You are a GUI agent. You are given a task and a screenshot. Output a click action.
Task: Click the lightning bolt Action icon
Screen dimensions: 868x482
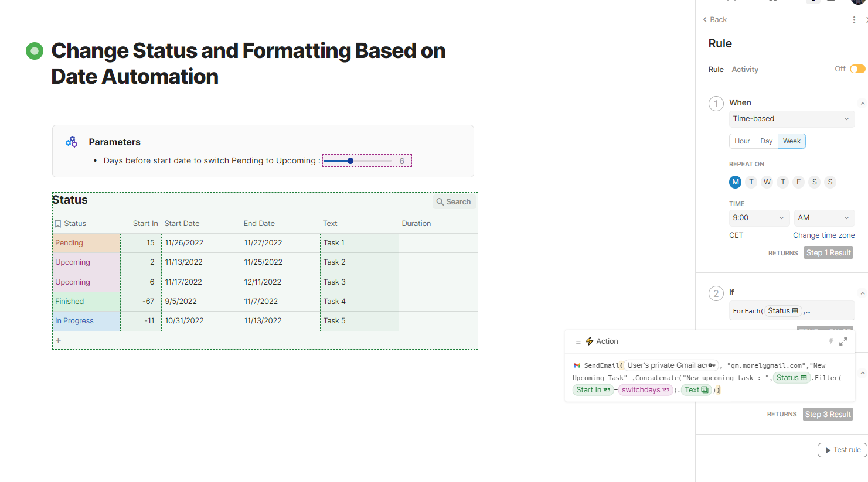pyautogui.click(x=590, y=341)
